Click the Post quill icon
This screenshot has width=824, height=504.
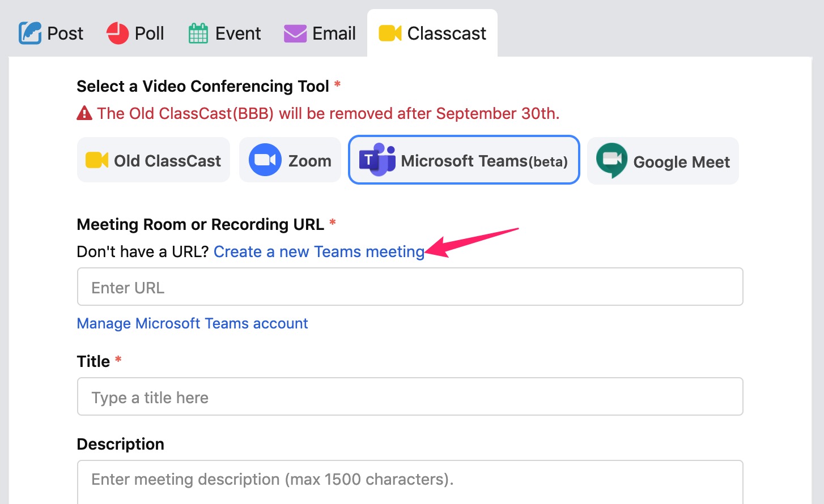click(x=30, y=33)
